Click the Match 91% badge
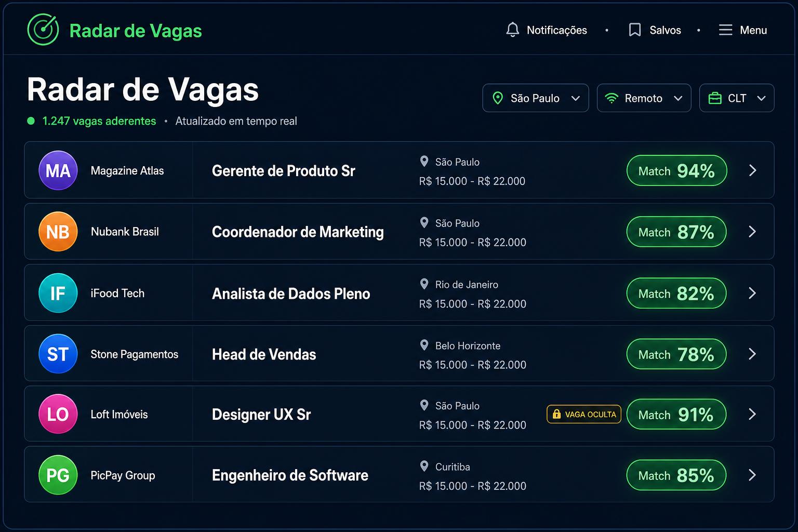 676,414
